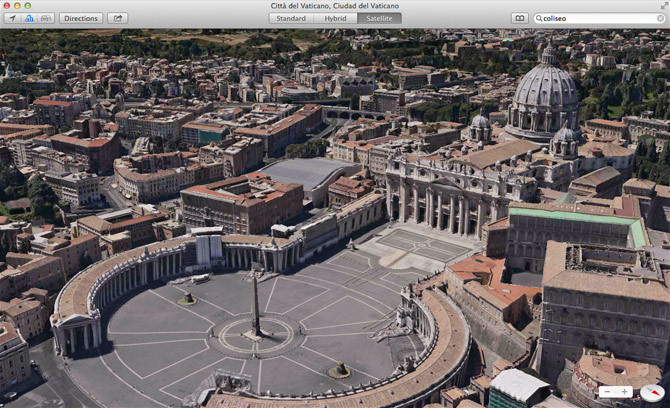Close the Maps window
The image size is (670, 408).
pos(6,5)
